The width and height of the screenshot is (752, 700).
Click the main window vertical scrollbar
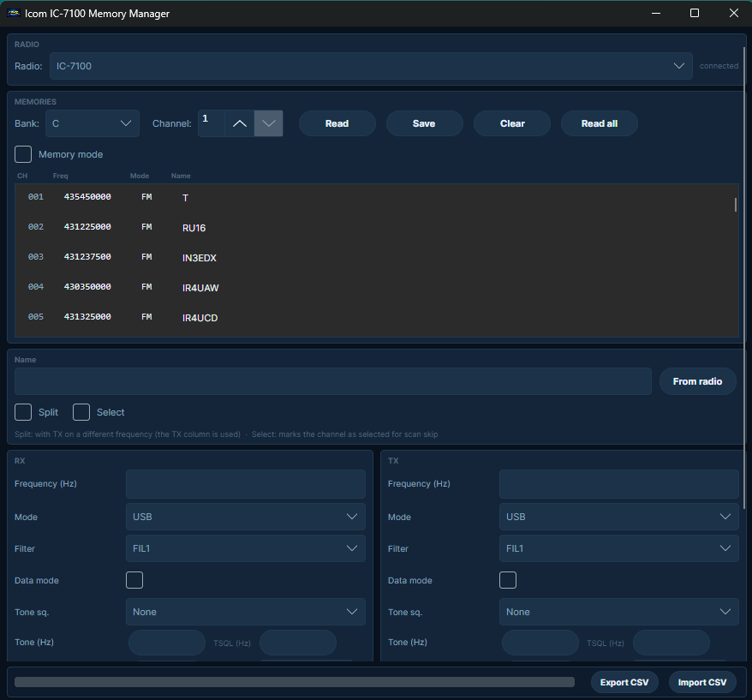(744, 278)
